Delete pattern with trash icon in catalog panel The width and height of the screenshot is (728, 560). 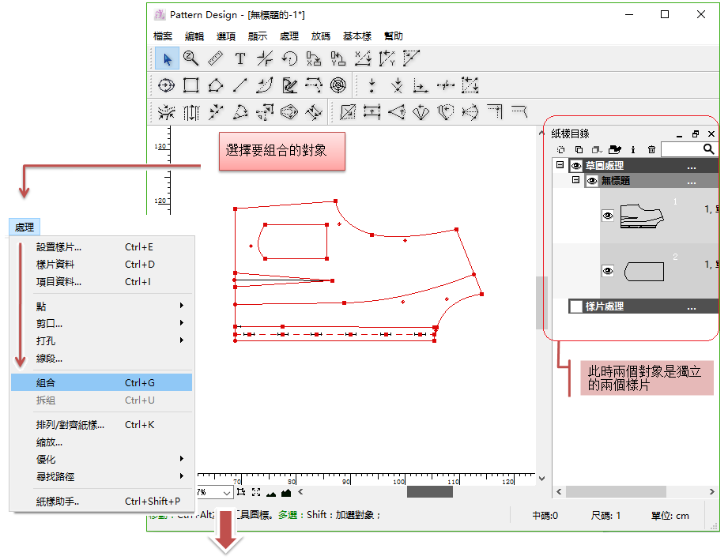[x=651, y=149]
